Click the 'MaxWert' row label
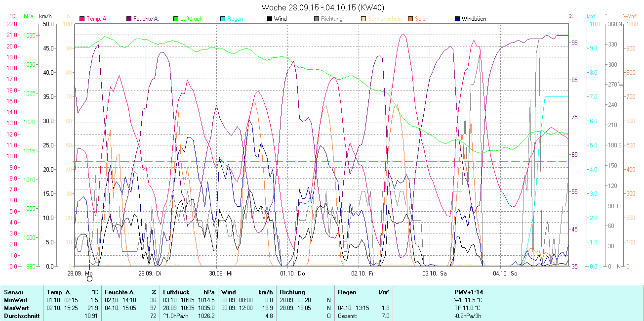Viewport: 644px width, 321px height. [x=16, y=308]
